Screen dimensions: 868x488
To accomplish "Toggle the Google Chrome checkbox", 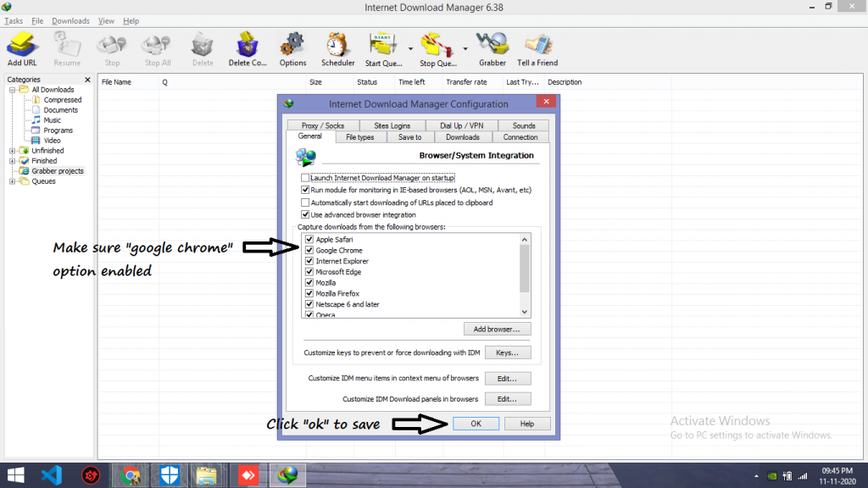I will click(x=309, y=250).
